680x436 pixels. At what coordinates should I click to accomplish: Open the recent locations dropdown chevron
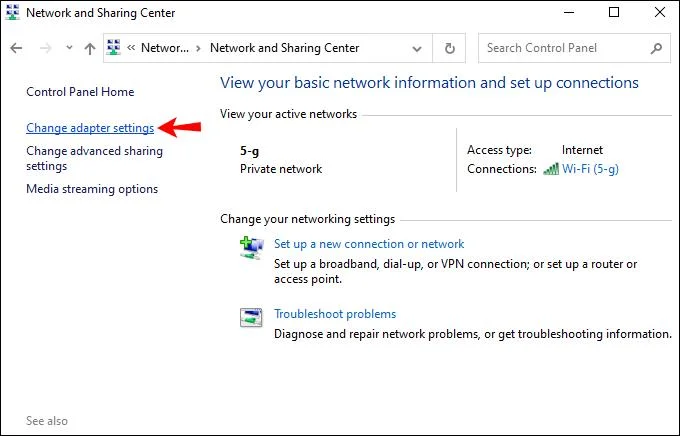point(69,48)
